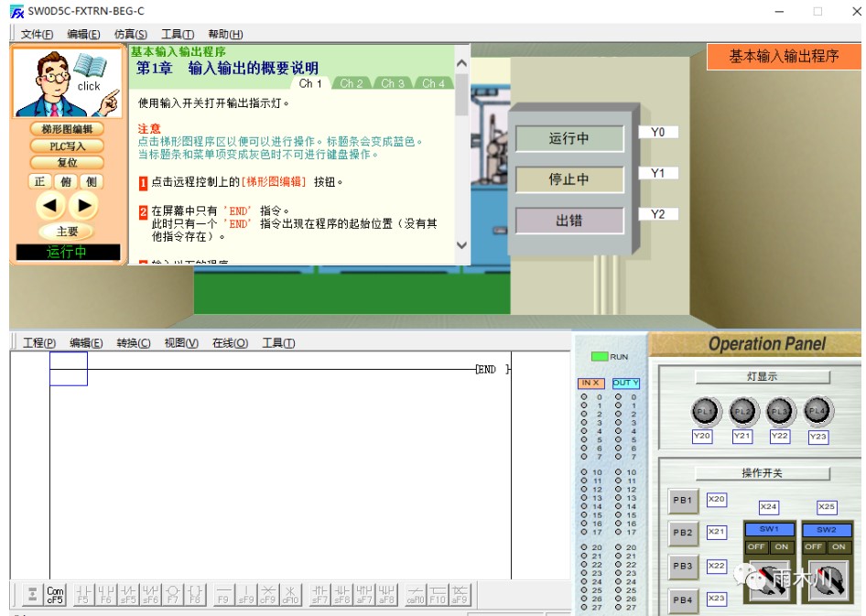This screenshot has height=616, width=866.
Task: Insert an application instruction (F8)
Action: pos(195,594)
